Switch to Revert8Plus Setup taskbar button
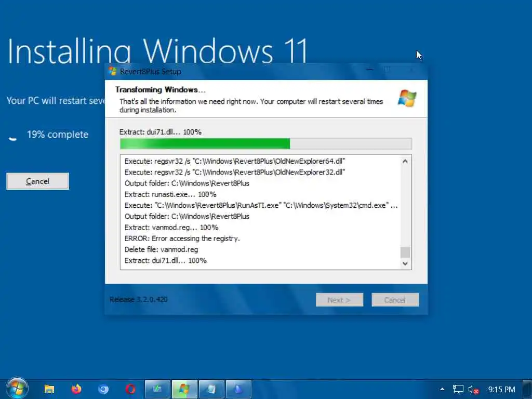Screen dimensions: 532x399 tap(184, 389)
